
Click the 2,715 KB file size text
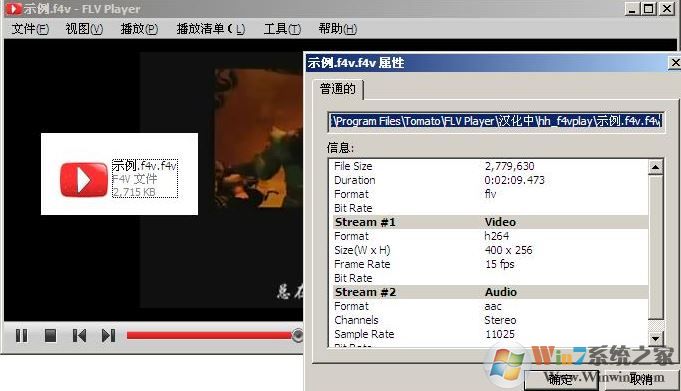pos(134,192)
